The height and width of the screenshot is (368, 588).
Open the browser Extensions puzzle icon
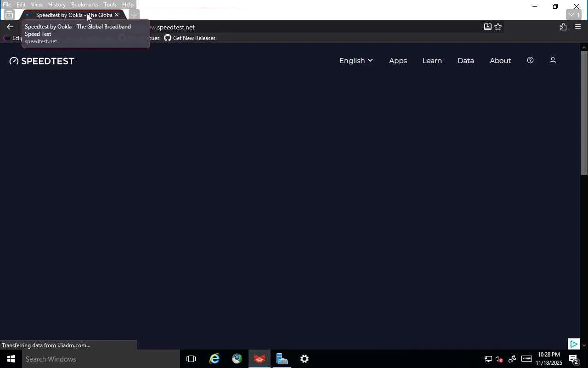click(563, 27)
